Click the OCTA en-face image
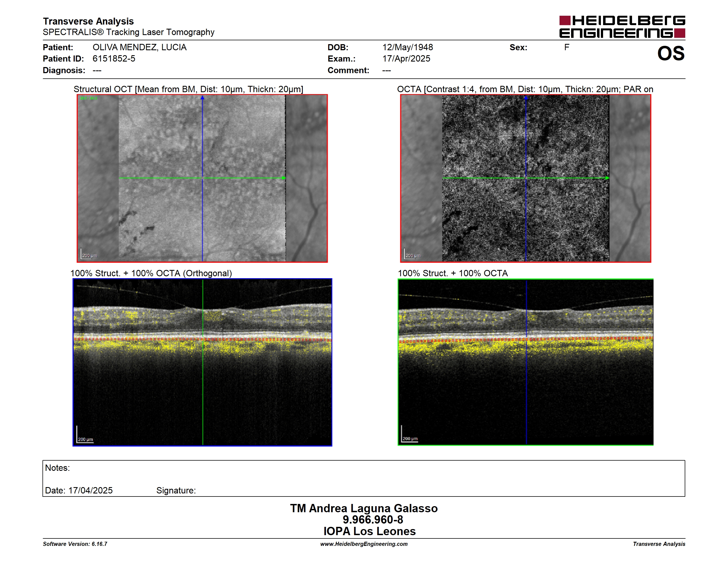This screenshot has width=728, height=563. (526, 179)
